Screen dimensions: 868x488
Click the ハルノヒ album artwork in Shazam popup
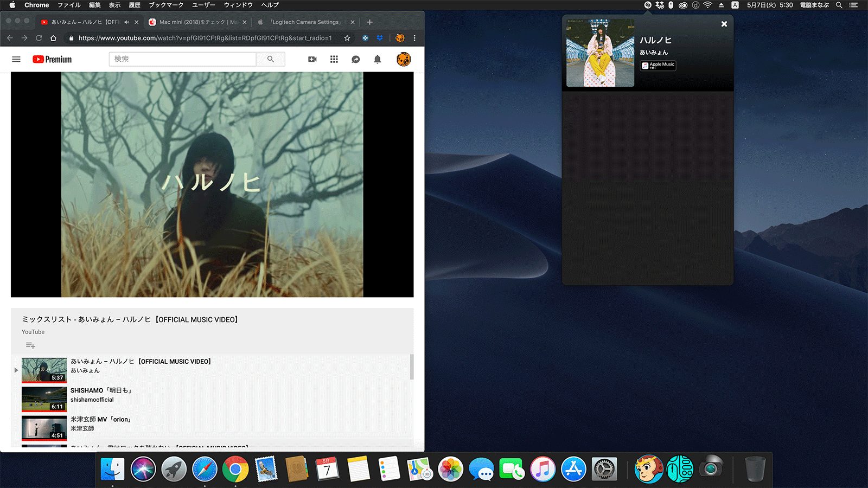click(x=600, y=53)
